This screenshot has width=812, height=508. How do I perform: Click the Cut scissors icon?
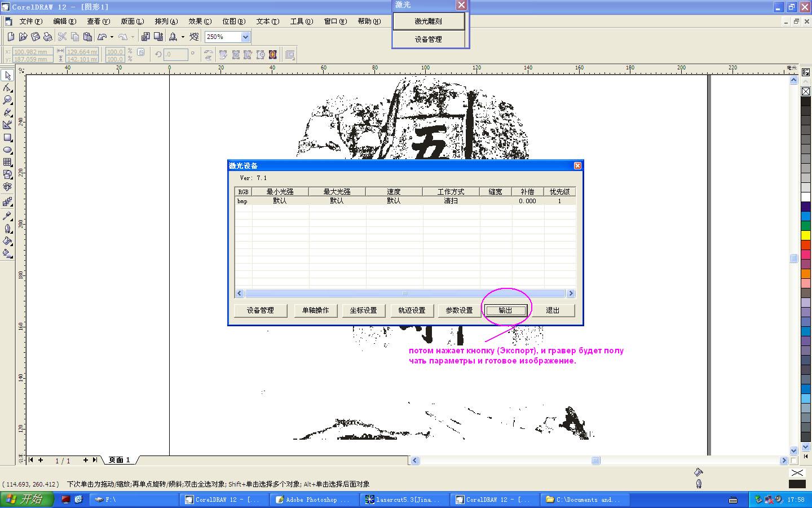coord(62,37)
